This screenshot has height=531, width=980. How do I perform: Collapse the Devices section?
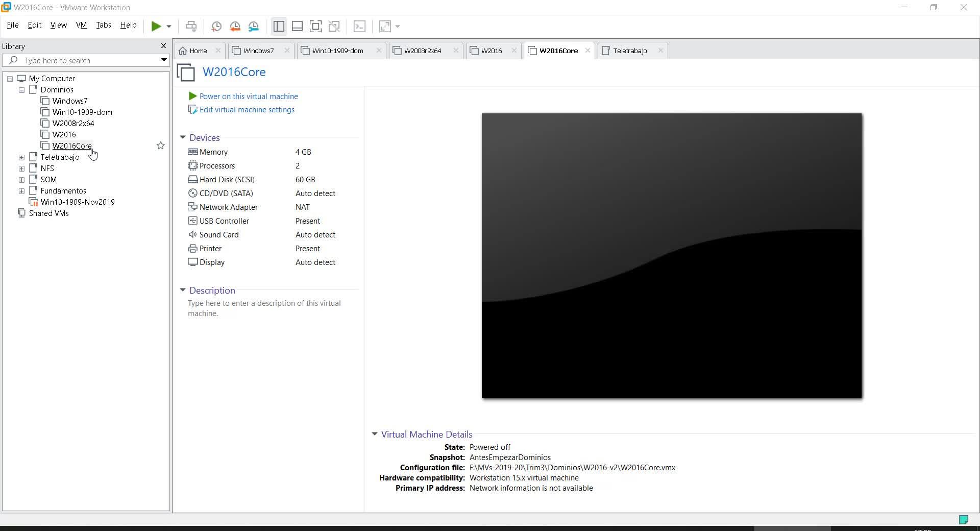click(x=183, y=138)
